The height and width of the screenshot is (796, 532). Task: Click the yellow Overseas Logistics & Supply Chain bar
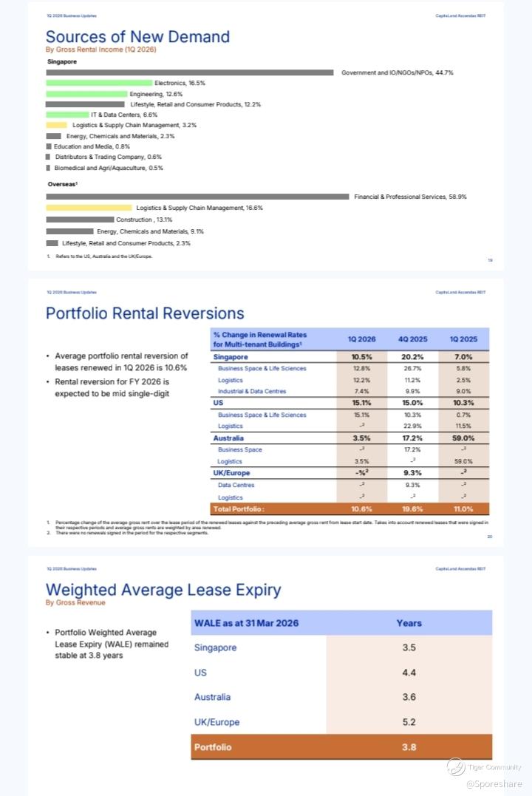[89, 208]
